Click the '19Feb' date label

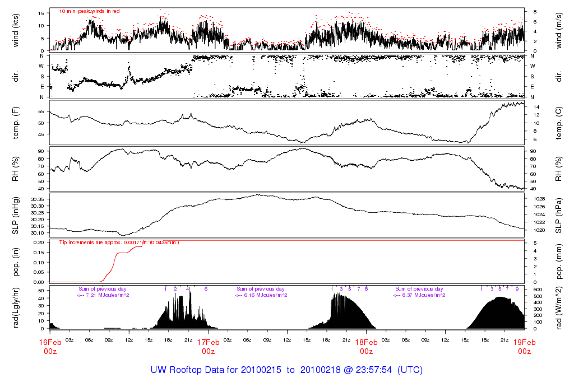(x=524, y=343)
